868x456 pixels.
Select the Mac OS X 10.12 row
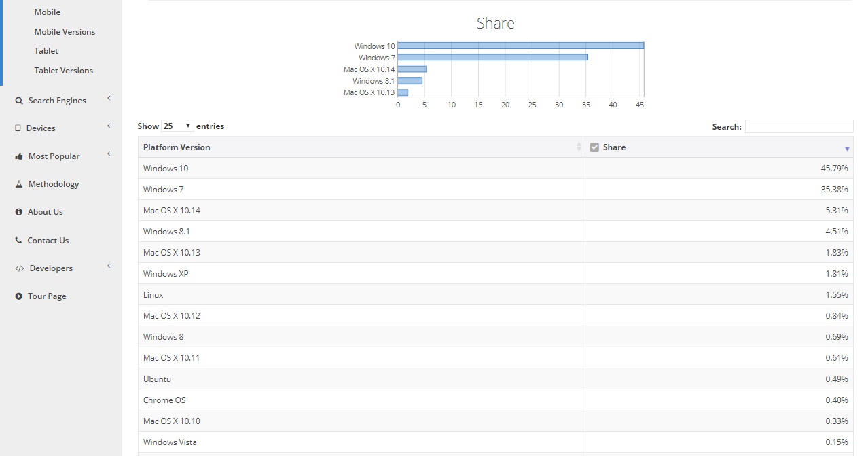click(x=496, y=316)
